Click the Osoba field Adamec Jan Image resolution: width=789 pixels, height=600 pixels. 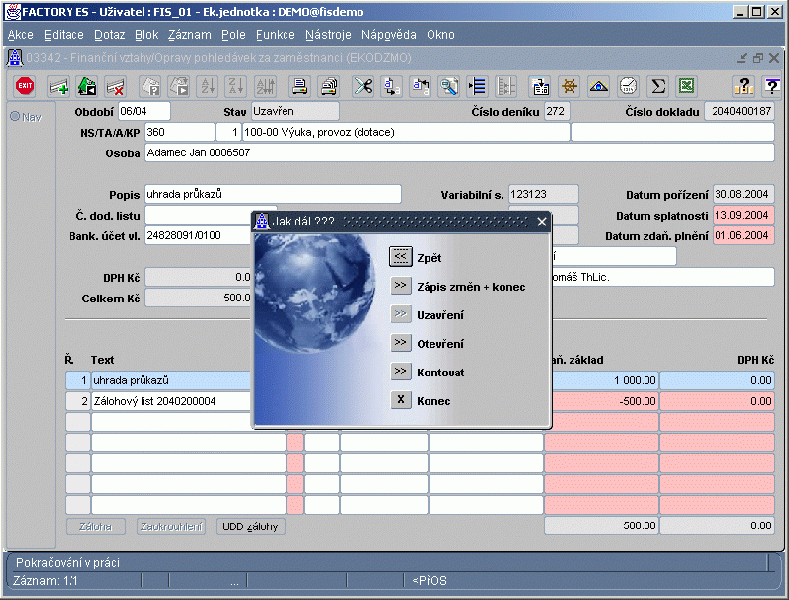459,153
